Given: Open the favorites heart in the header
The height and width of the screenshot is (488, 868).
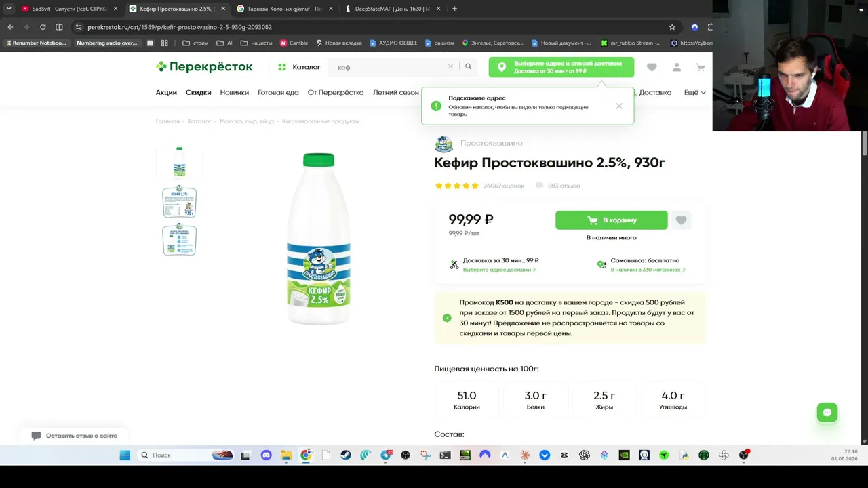Looking at the screenshot, I should (652, 67).
